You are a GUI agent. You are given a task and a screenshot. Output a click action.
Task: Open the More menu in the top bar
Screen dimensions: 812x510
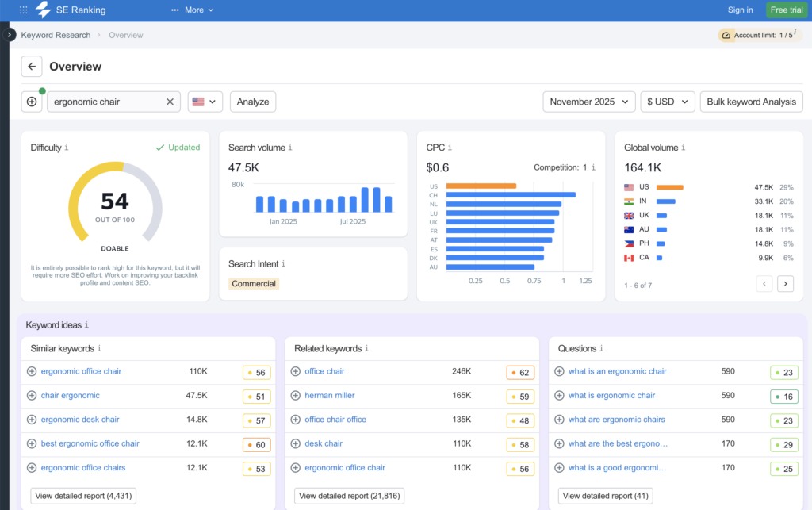coord(192,10)
